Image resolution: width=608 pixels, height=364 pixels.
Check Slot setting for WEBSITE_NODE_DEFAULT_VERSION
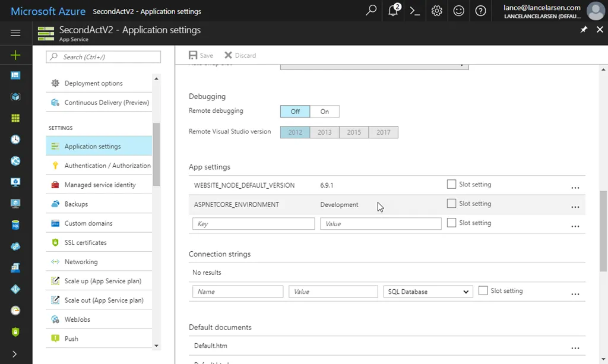pos(451,185)
